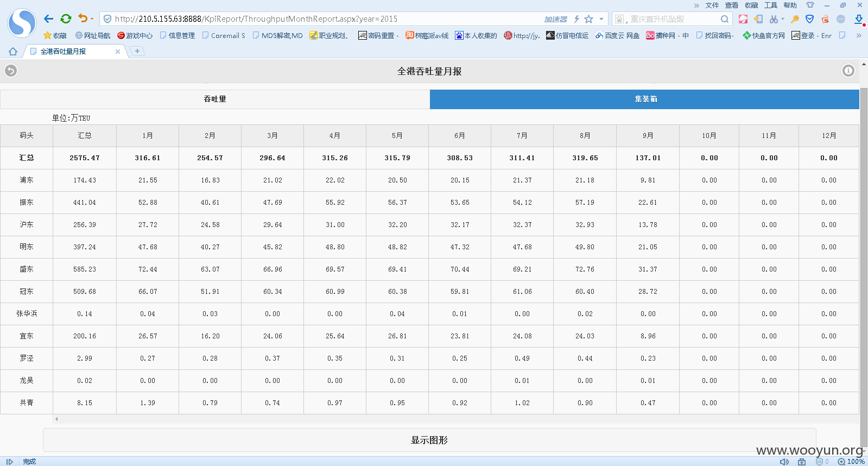Click the paw search engine selector icon
868x466 pixels.
[619, 19]
